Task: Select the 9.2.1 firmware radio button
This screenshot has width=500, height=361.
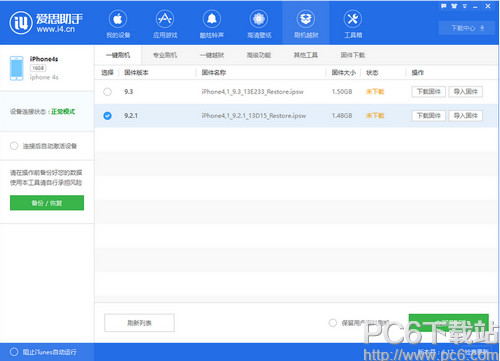Action: [x=107, y=116]
